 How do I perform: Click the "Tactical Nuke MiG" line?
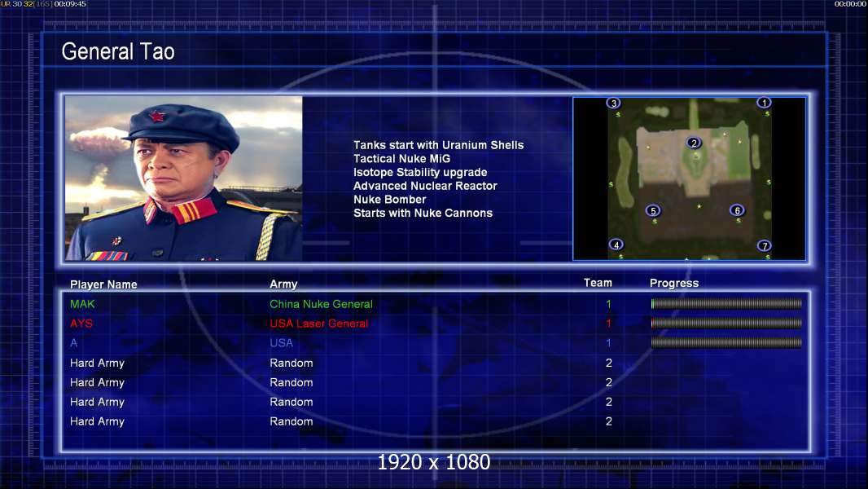402,158
